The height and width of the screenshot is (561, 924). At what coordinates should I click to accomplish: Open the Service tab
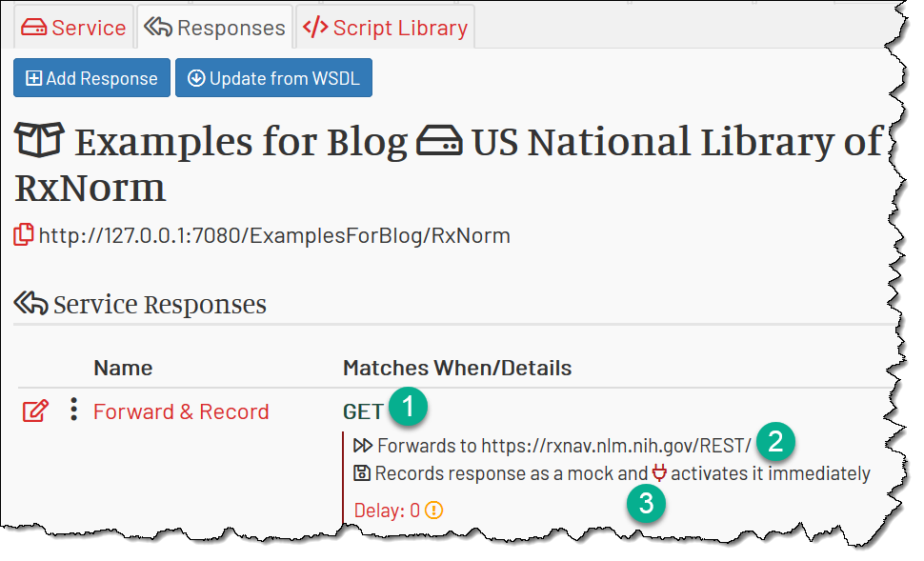click(x=73, y=28)
